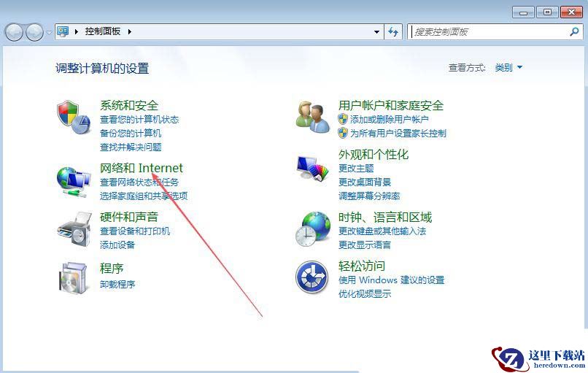Click the 调整屏幕分辨率 link
Image resolution: width=588 pixels, height=373 pixels.
tap(369, 196)
